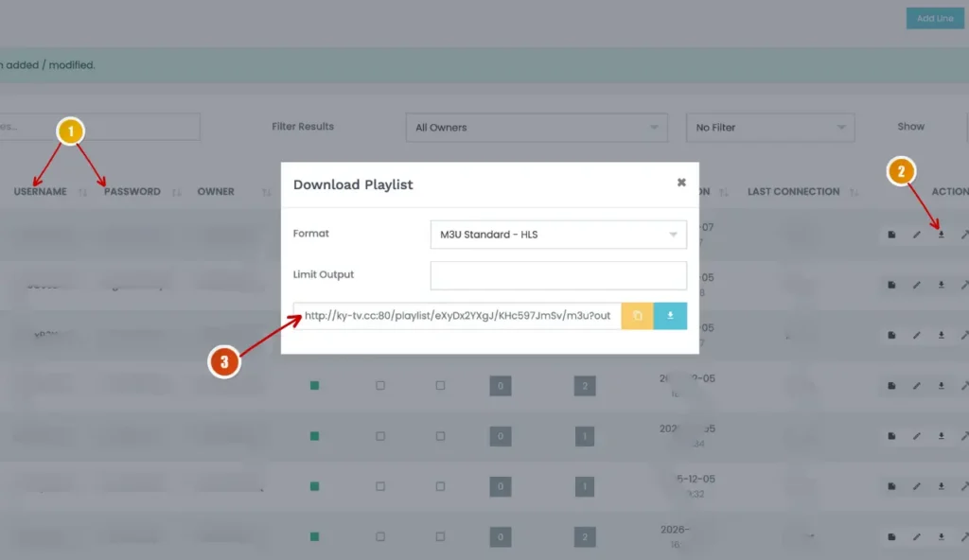Click file icon in row dated 5-12-05
969x560 pixels.
[891, 486]
